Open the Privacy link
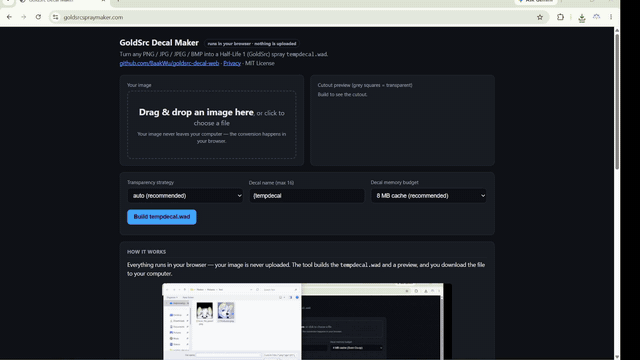The height and width of the screenshot is (360, 640). (232, 63)
